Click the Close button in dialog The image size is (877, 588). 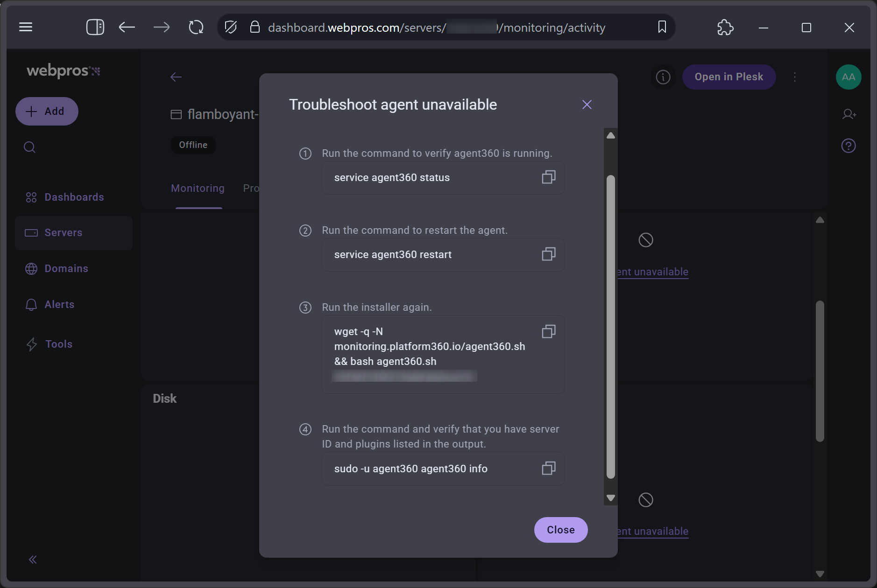pos(561,530)
